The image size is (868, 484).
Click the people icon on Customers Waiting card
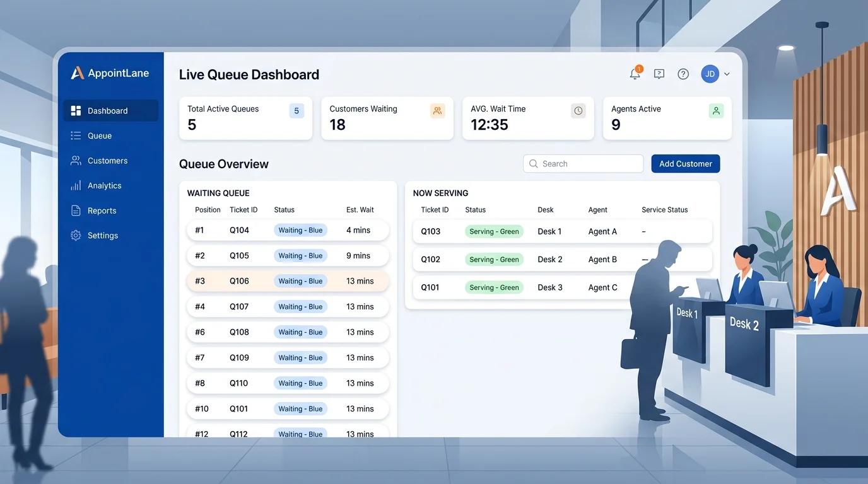click(x=437, y=111)
